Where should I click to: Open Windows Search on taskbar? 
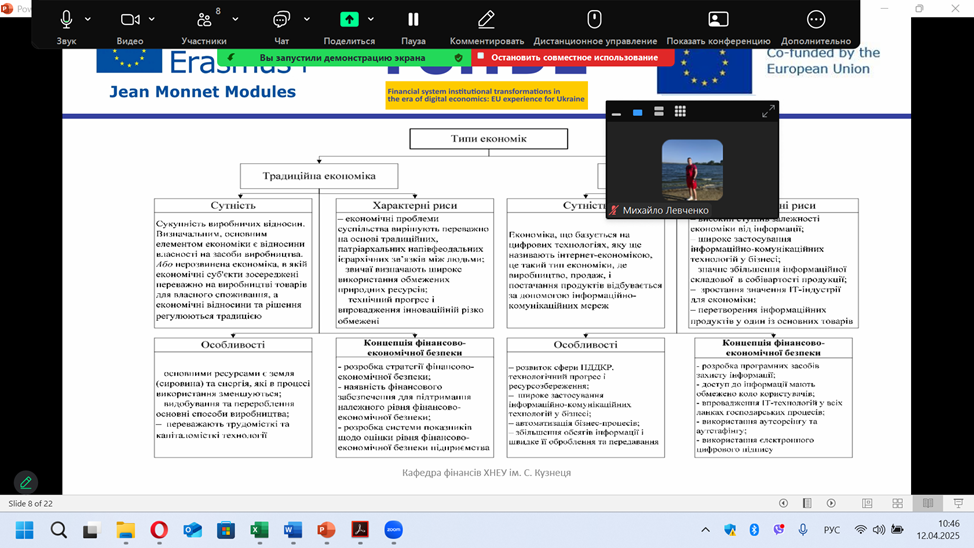coord(59,530)
